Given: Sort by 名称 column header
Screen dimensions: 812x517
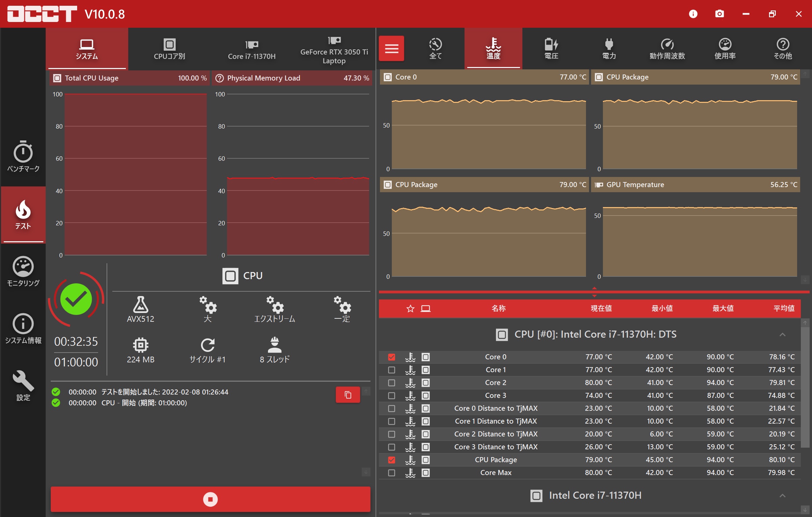Looking at the screenshot, I should pyautogui.click(x=498, y=309).
